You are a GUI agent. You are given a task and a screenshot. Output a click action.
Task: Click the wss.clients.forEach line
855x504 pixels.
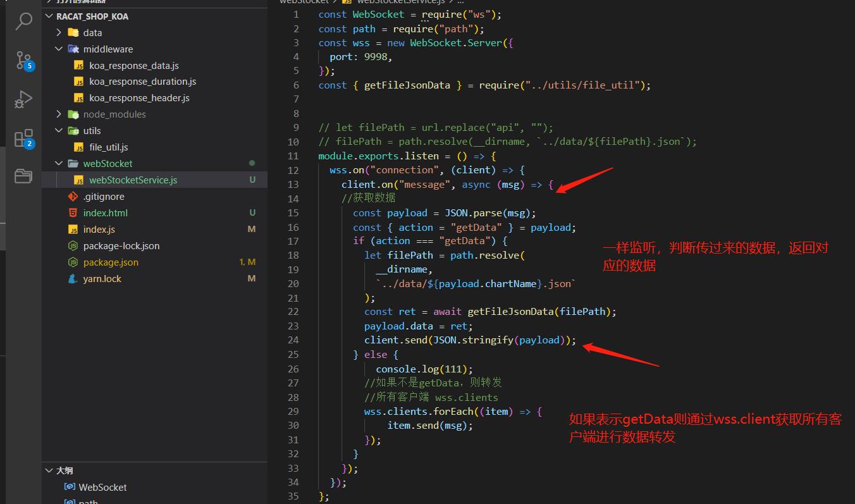(453, 412)
